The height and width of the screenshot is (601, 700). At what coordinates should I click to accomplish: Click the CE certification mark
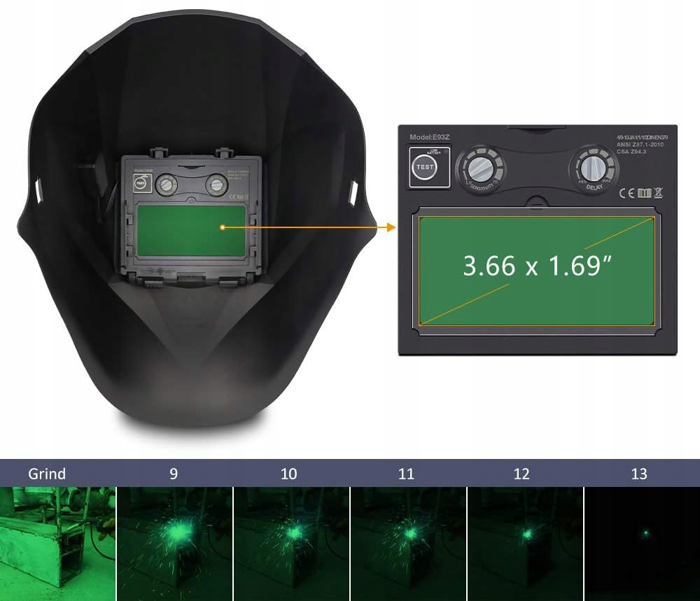coord(626,192)
